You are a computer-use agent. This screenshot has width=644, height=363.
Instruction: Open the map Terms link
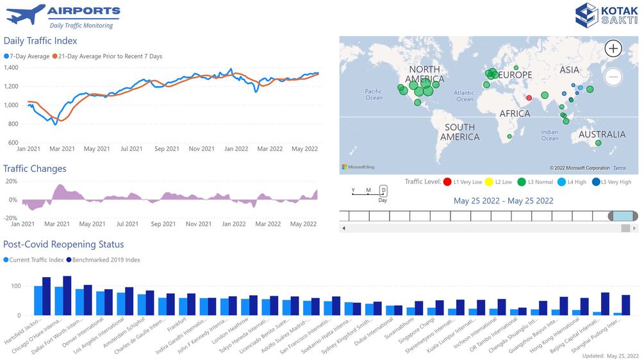[620, 168]
